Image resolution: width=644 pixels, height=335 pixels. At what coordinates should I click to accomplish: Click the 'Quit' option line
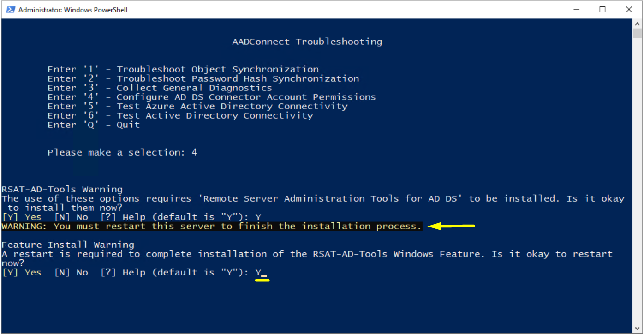point(94,125)
